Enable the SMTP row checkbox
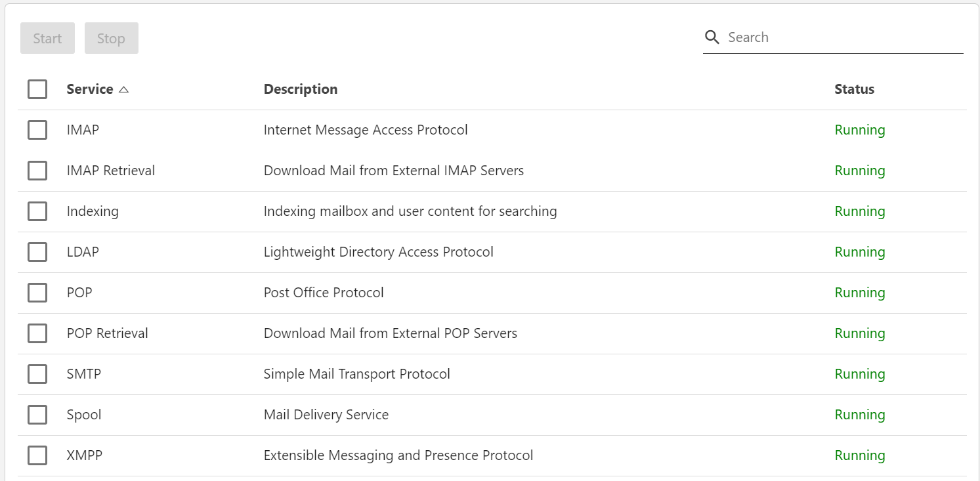Image resolution: width=980 pixels, height=481 pixels. (x=37, y=374)
